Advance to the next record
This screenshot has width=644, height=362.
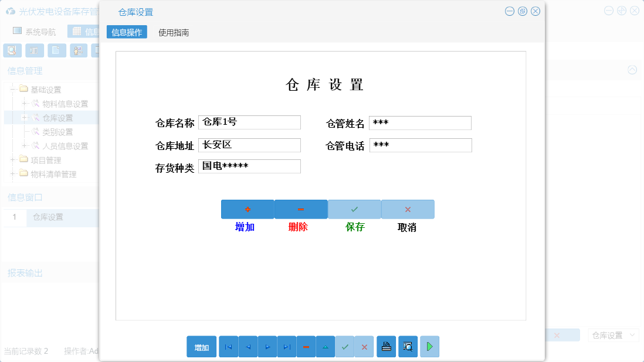[267, 346]
